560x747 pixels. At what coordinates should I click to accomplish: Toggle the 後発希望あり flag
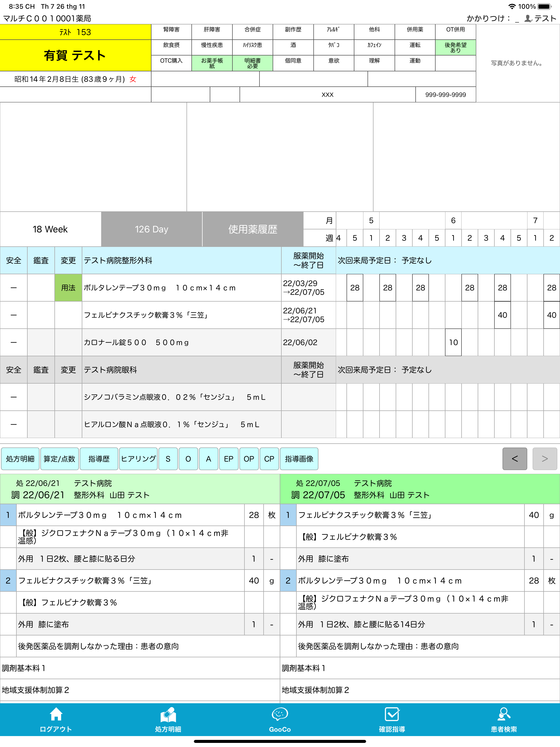click(x=455, y=47)
